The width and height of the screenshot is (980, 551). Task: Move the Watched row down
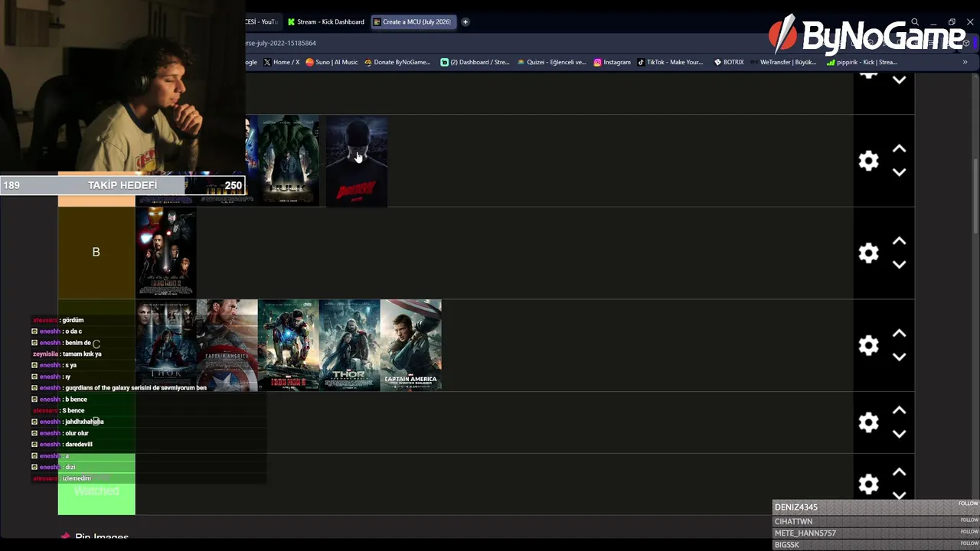click(900, 495)
